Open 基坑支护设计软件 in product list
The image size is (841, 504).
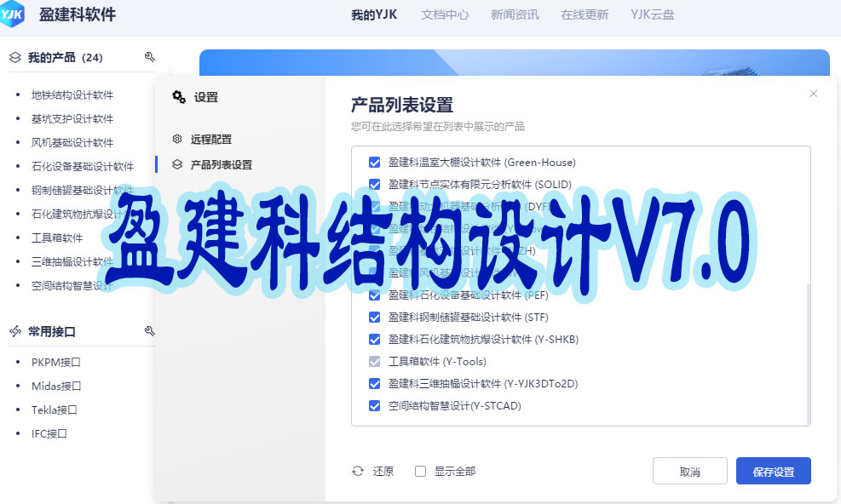point(72,118)
